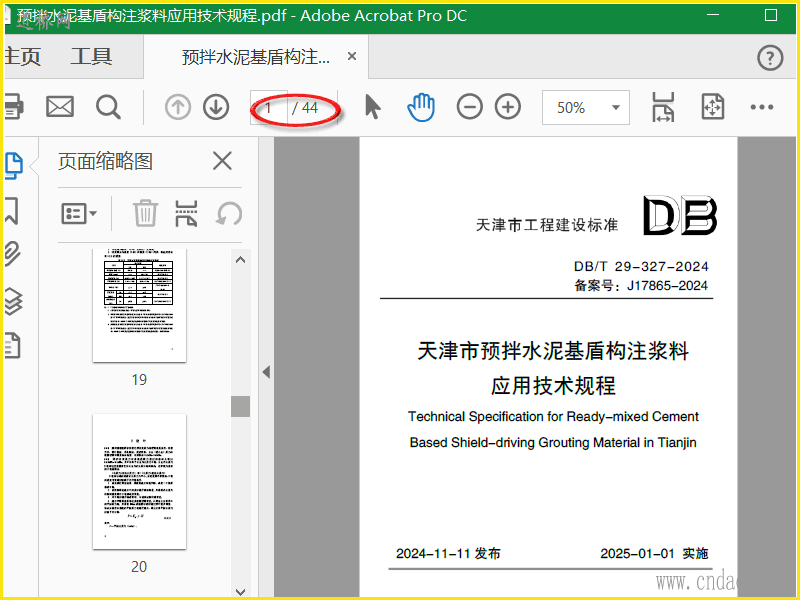
Task: Zoom out with the minus button
Action: 469,107
